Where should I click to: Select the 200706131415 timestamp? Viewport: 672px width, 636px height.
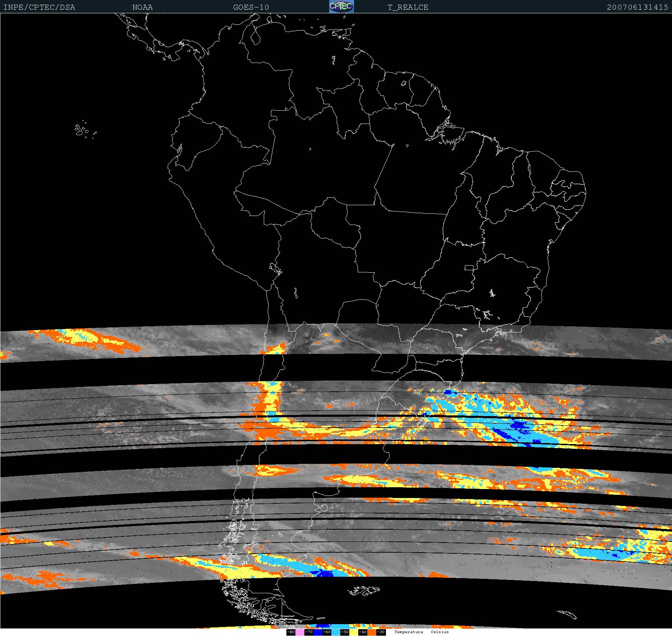click(638, 8)
